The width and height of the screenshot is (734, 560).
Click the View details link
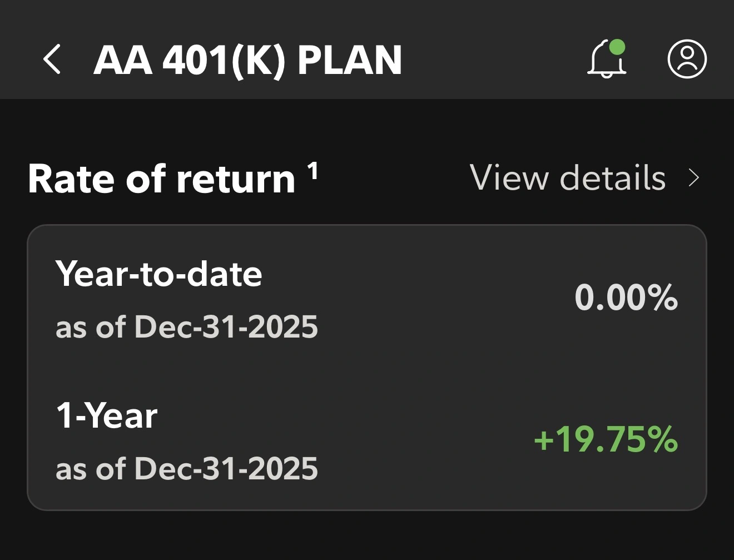coord(567,178)
